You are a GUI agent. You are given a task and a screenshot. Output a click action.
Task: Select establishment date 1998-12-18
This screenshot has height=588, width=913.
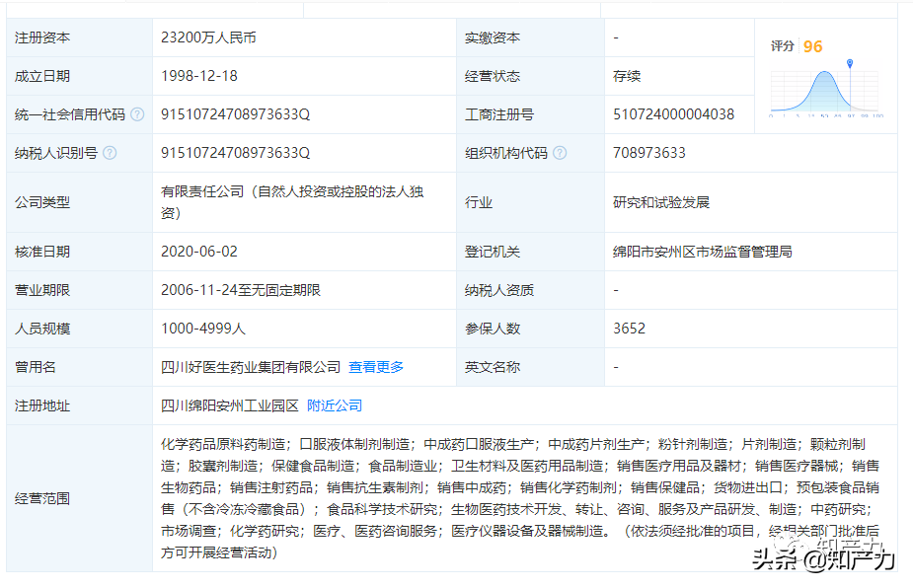(199, 76)
